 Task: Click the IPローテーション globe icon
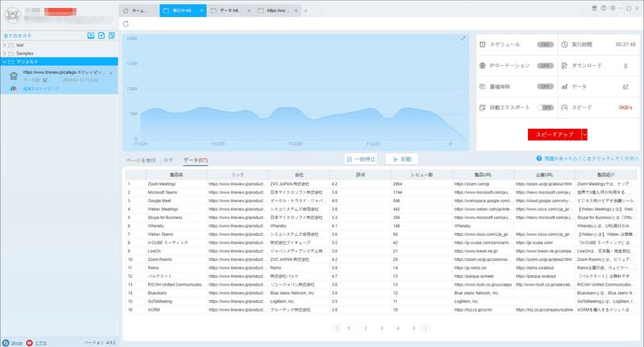(x=482, y=66)
